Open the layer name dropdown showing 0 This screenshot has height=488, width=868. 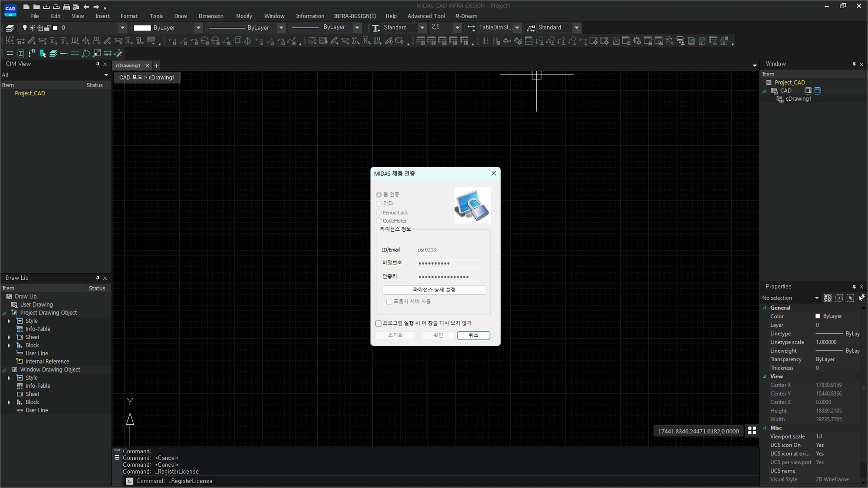click(x=122, y=28)
